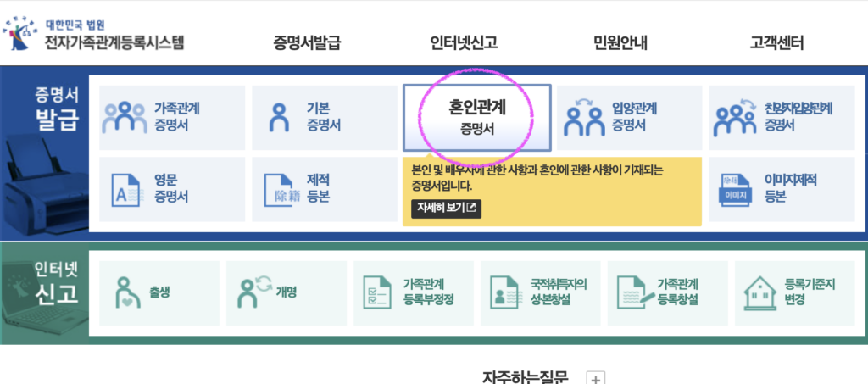
Task: Click the 전자가족관계등록시스템 title link
Action: click(114, 42)
